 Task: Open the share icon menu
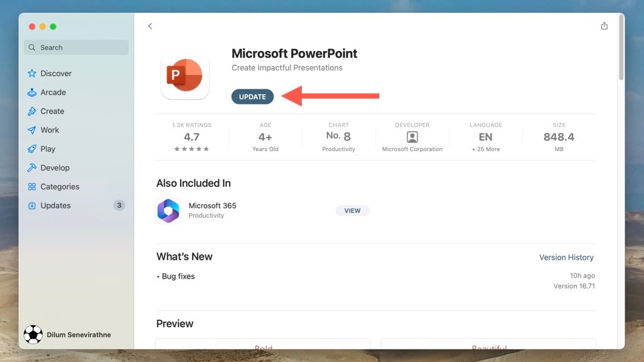604,26
